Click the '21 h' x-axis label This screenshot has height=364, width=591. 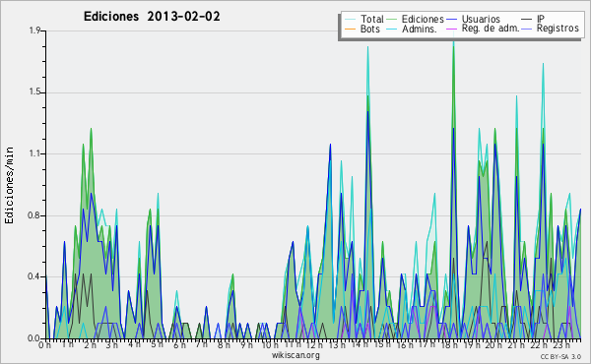[x=515, y=344]
